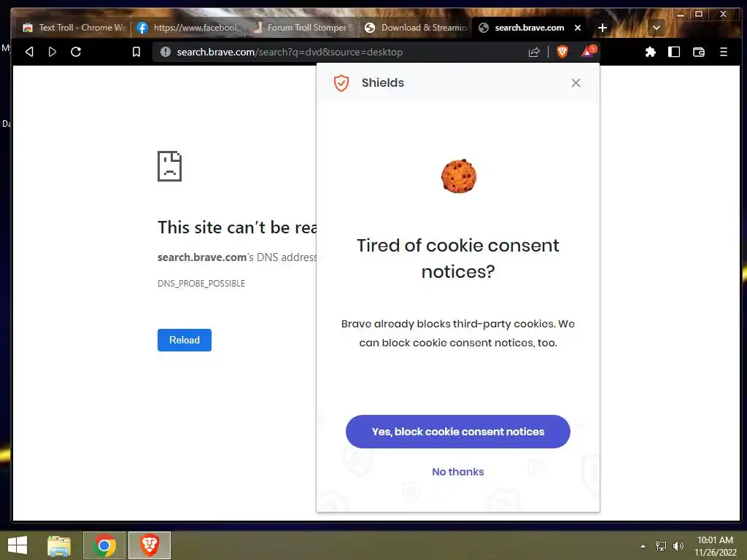
Task: Open Brave Shields lion icon in address bar
Action: click(562, 52)
